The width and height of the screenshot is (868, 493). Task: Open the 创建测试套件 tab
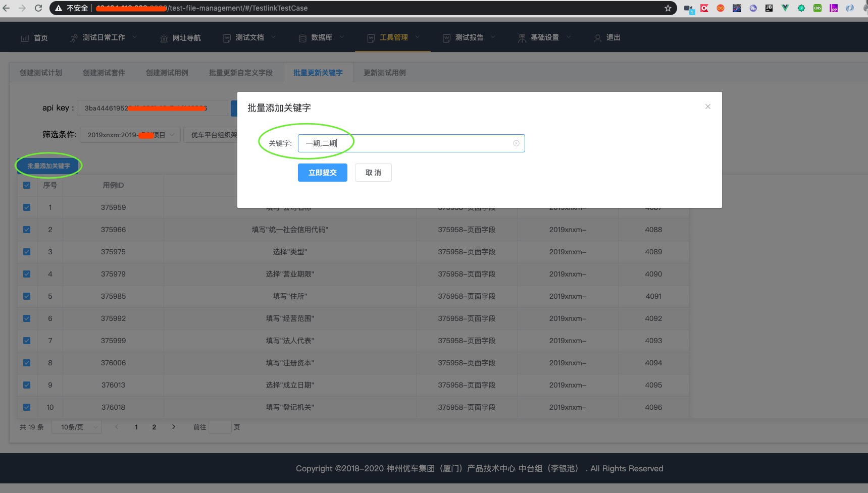pyautogui.click(x=104, y=73)
